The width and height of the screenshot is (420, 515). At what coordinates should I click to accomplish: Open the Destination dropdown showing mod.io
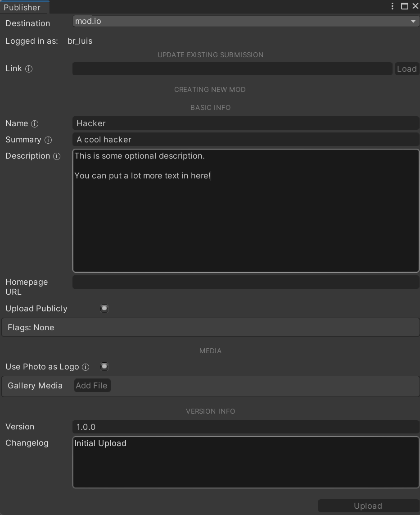coord(246,21)
